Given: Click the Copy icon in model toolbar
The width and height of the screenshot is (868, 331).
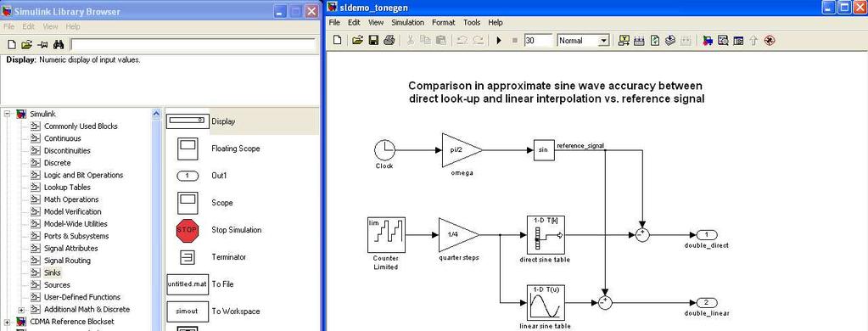Looking at the screenshot, I should click(x=425, y=41).
